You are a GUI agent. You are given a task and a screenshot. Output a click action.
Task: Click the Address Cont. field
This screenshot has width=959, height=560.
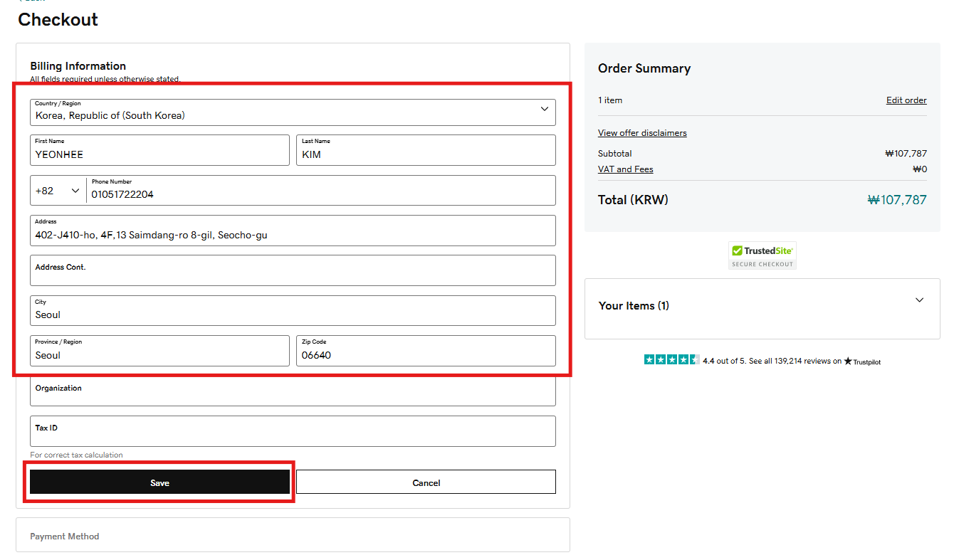coord(293,270)
